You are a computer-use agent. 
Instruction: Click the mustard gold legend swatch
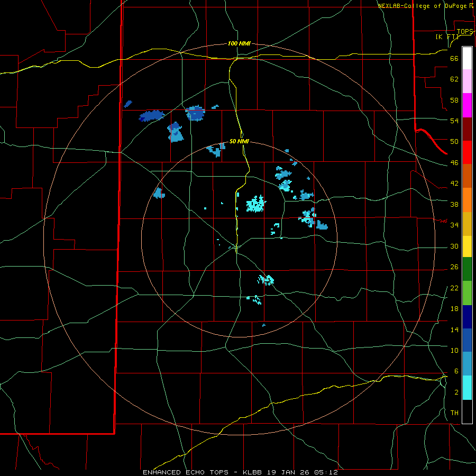point(467,224)
